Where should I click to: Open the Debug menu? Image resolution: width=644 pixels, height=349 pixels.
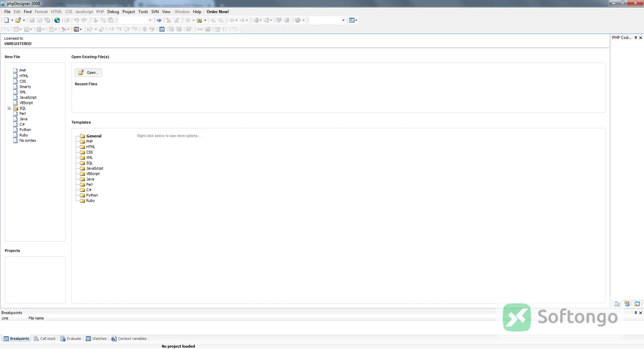click(113, 12)
